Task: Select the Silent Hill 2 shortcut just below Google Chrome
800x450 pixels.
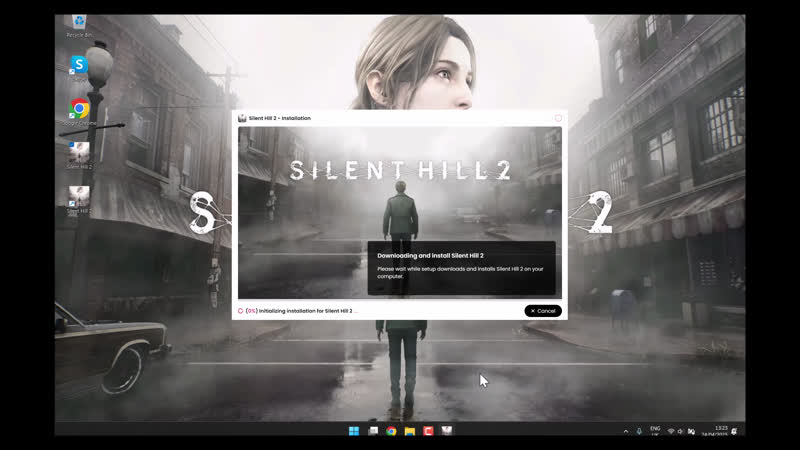Action: pyautogui.click(x=79, y=156)
